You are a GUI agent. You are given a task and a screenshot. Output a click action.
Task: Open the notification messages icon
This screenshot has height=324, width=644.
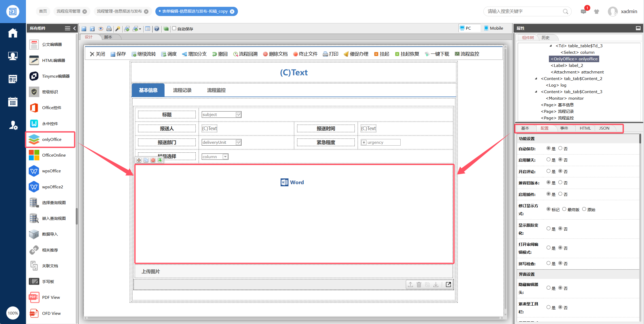(x=583, y=11)
